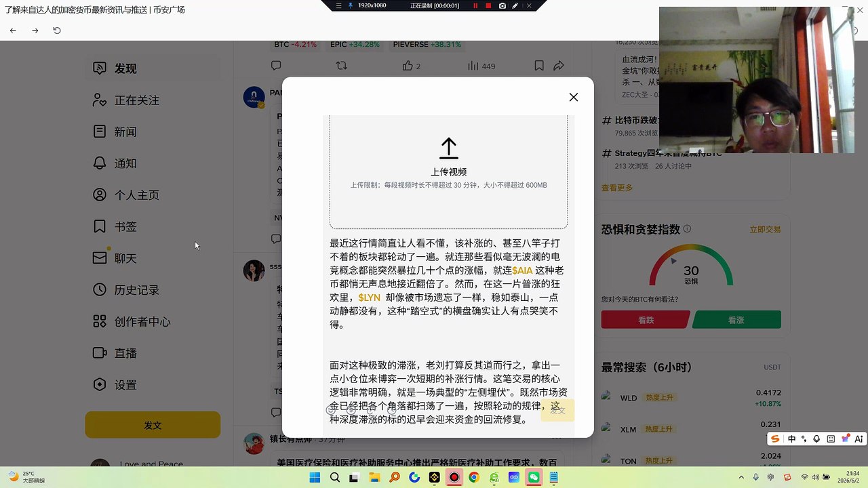Click the fear and greed info icon
The image size is (868, 488).
pos(687,229)
